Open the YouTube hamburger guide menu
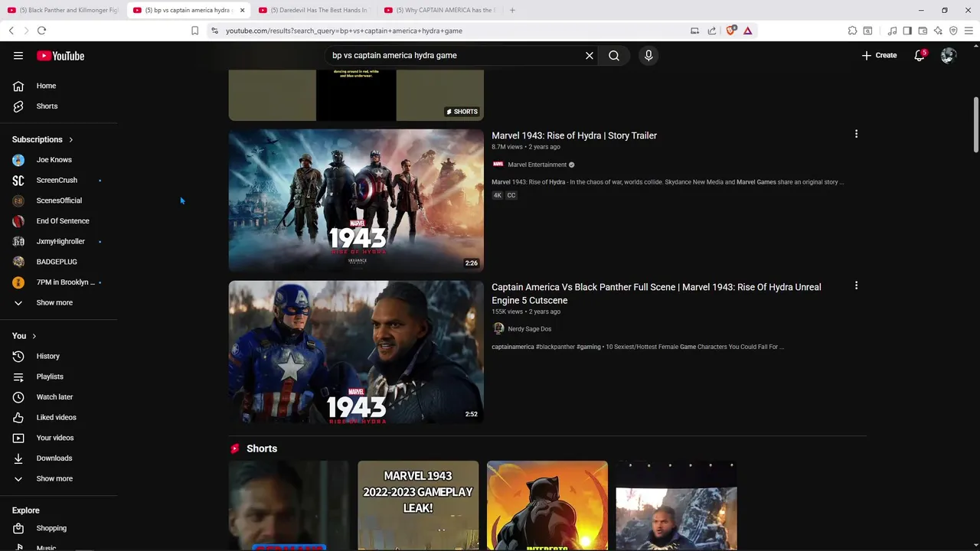Screen dimensions: 980x551 point(18,56)
